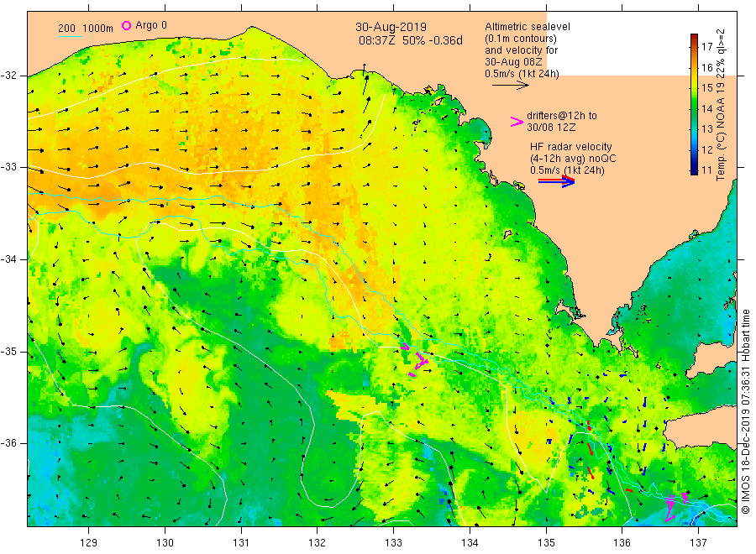
Task: Click longitude axis label '135'
Action: pyautogui.click(x=546, y=543)
